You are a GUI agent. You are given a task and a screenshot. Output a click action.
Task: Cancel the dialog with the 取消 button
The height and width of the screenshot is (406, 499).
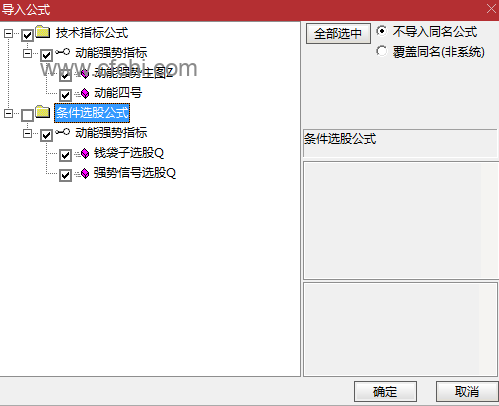pos(467,391)
